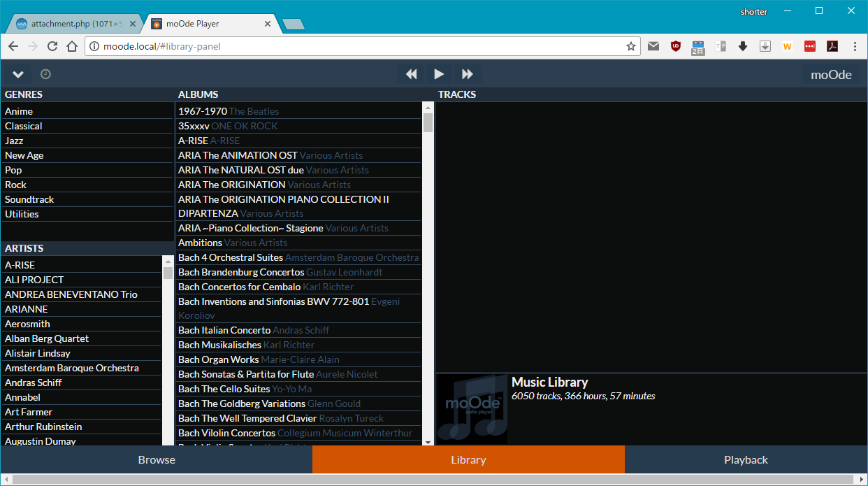Click the browser forward arrow
Viewport: 868px width, 486px height.
32,46
